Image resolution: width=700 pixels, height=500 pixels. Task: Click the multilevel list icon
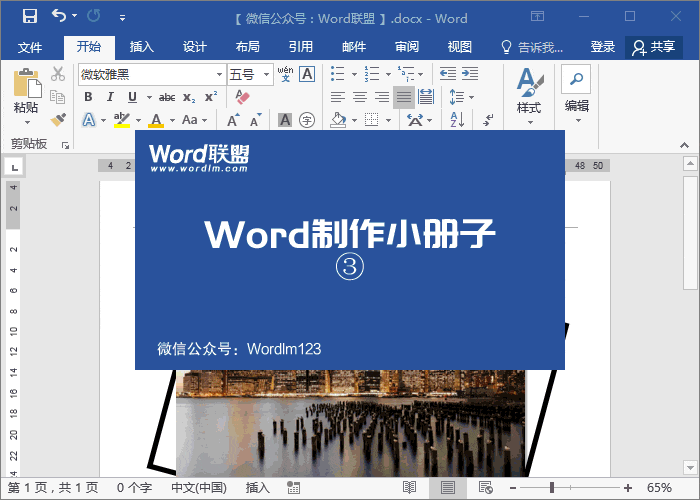click(x=406, y=74)
